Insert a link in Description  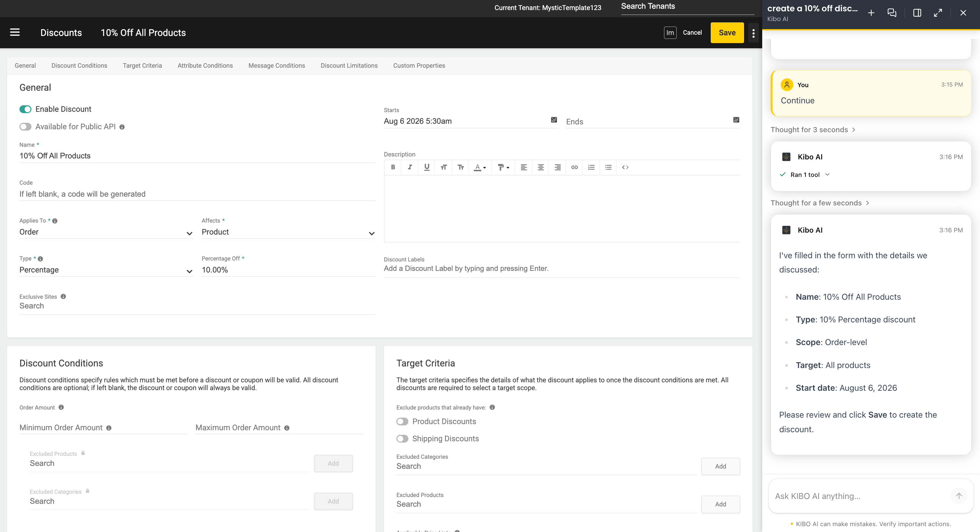pos(575,167)
